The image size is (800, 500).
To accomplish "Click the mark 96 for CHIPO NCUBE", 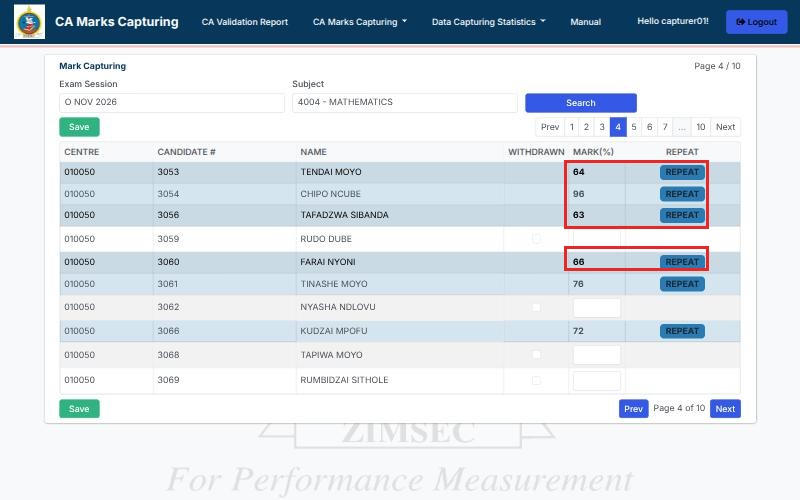I will click(x=579, y=194).
